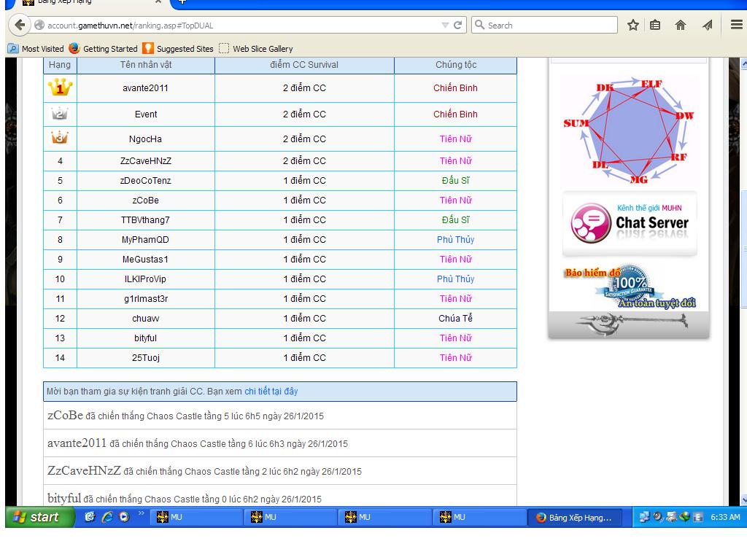Click 'Chiến Binh' race in Event's row
The height and width of the screenshot is (560, 747).
[455, 114]
